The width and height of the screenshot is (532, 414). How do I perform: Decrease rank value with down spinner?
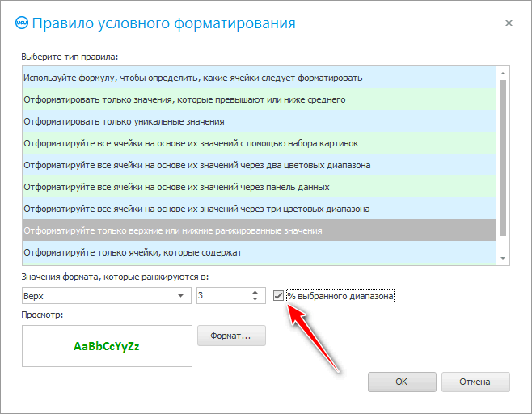point(255,299)
